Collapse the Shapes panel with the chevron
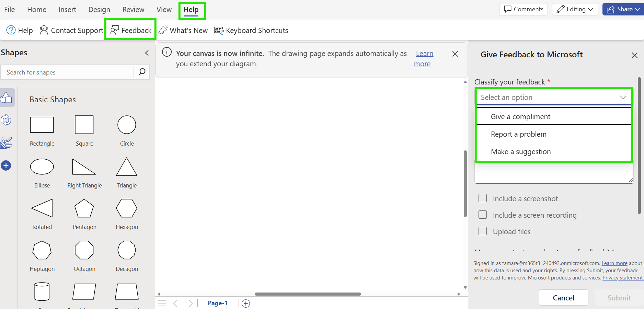The height and width of the screenshot is (309, 644). click(147, 53)
